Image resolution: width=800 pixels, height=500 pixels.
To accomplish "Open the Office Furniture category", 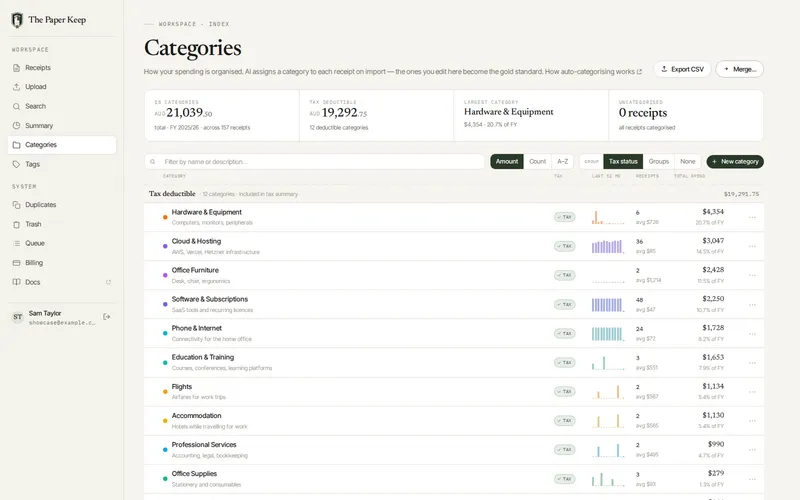I will [x=454, y=276].
